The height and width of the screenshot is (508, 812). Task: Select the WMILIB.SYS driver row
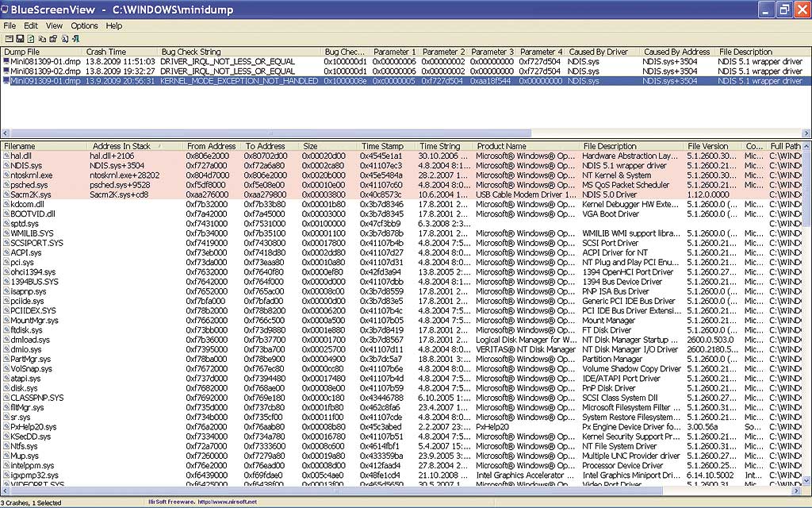click(x=401, y=233)
